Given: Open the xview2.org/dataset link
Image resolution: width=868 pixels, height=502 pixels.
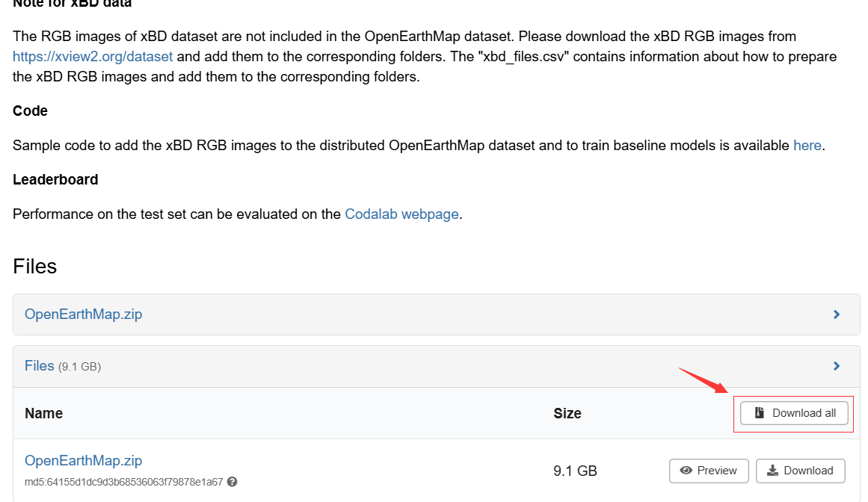Looking at the screenshot, I should click(93, 56).
